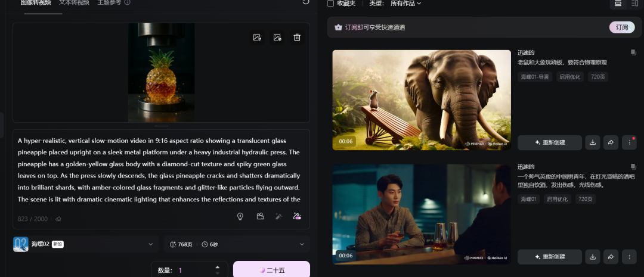Image resolution: width=644 pixels, height=277 pixels.
Task: Open the 所有作品 type filter dropdown
Action: click(x=406, y=4)
